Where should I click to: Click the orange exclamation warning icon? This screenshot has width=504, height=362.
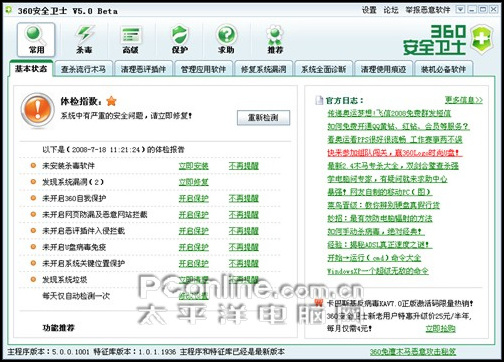pyautogui.click(x=37, y=110)
